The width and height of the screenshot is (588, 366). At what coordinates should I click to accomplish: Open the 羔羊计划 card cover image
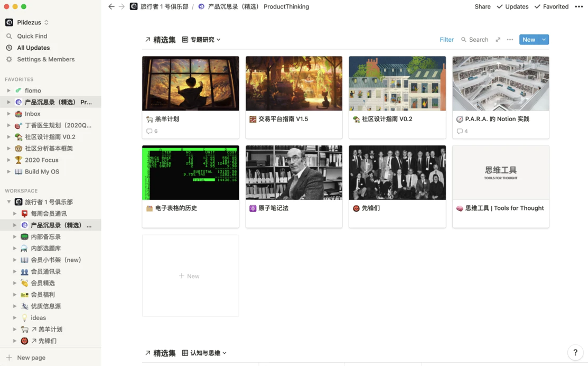pos(191,84)
